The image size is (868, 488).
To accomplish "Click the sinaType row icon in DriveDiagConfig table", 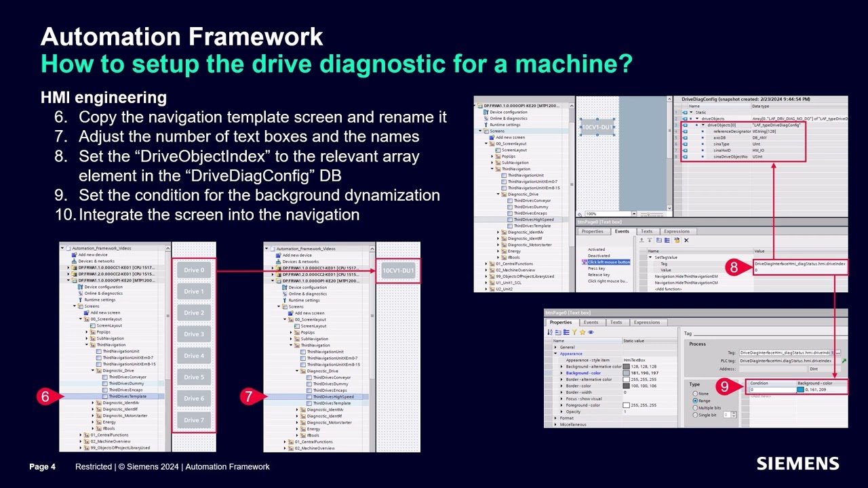I will pos(685,144).
